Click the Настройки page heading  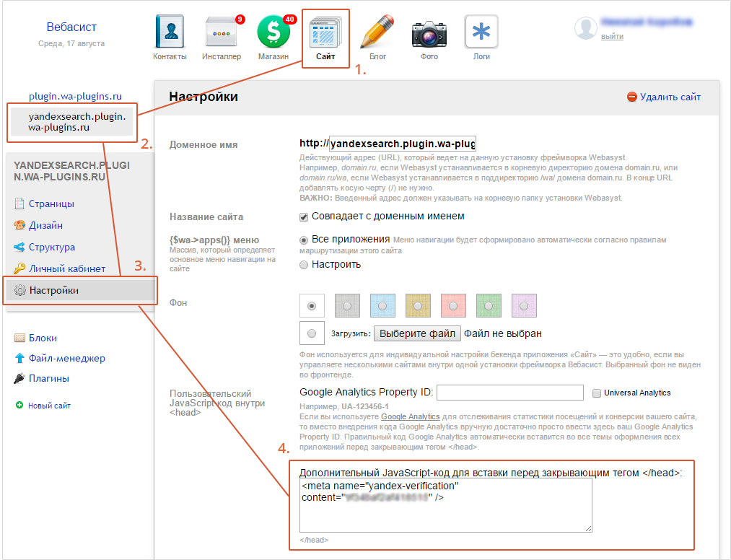[203, 97]
